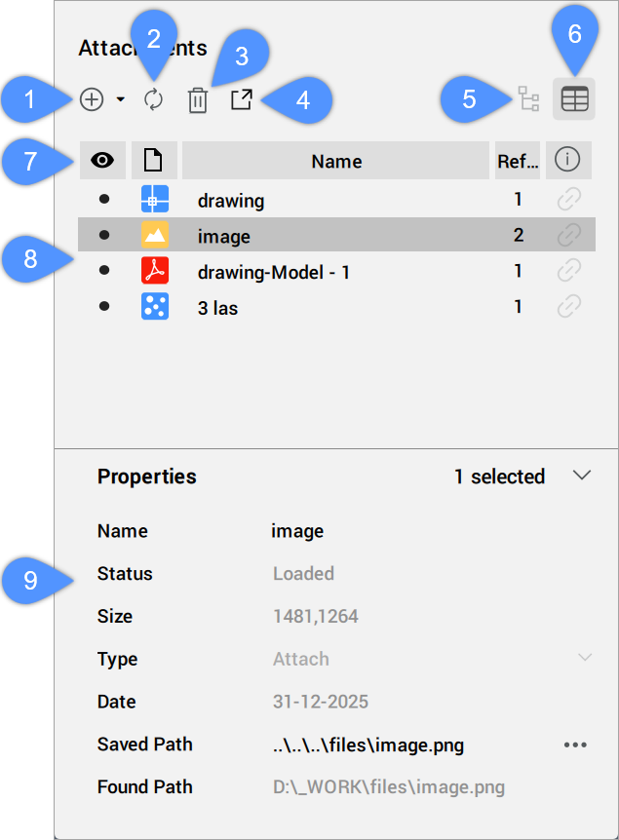Image resolution: width=619 pixels, height=840 pixels.
Task: Click the Open attachment external icon
Action: coord(242,99)
